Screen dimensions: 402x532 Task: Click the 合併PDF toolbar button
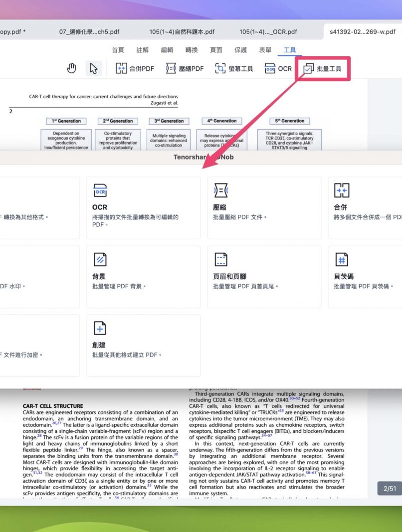pos(135,69)
